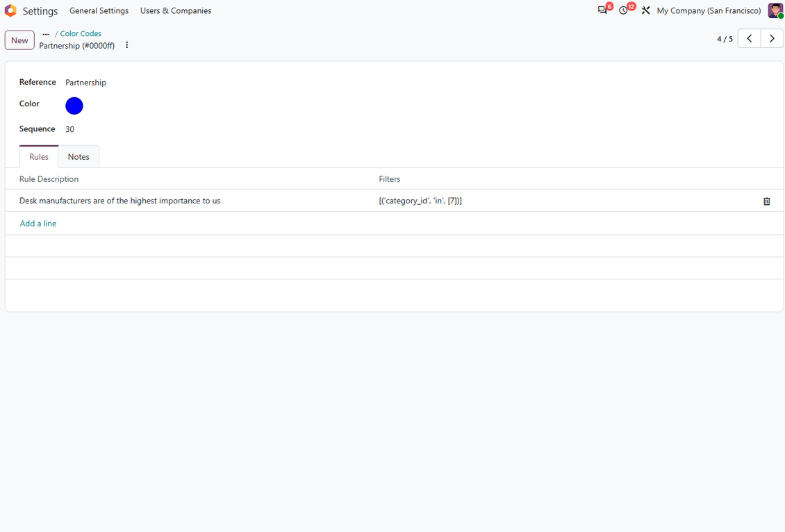Viewport: 785px width, 532px height.
Task: Add a line to the rules
Action: pos(38,224)
